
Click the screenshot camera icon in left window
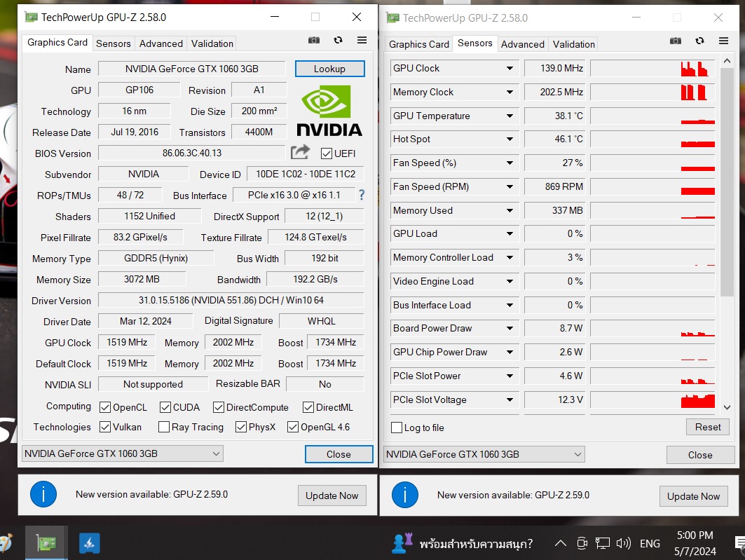[314, 41]
